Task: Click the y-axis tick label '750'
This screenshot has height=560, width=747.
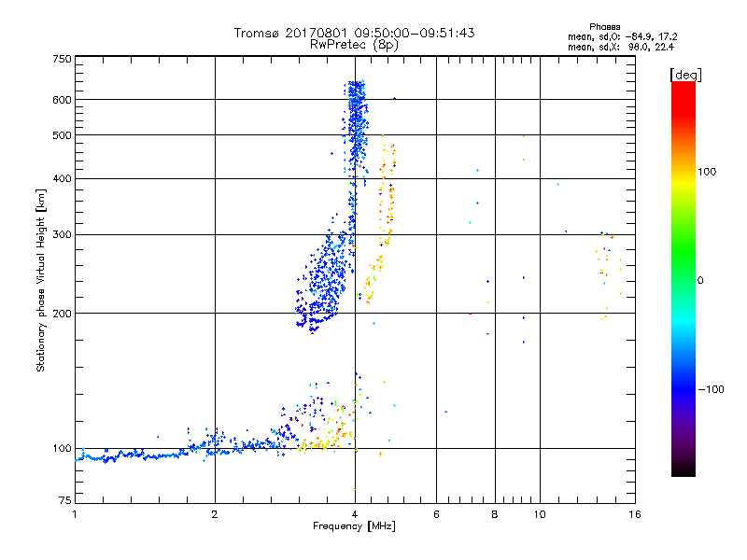Action: pyautogui.click(x=62, y=59)
